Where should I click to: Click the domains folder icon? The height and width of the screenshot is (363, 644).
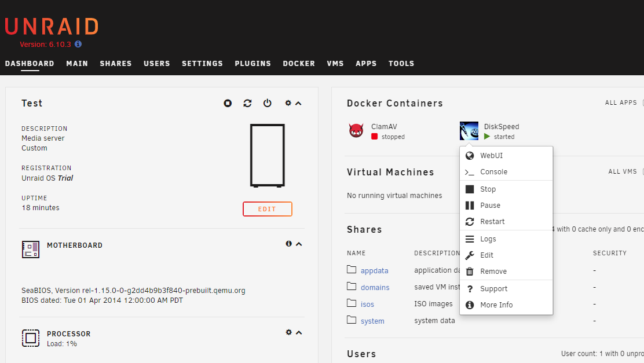351,286
